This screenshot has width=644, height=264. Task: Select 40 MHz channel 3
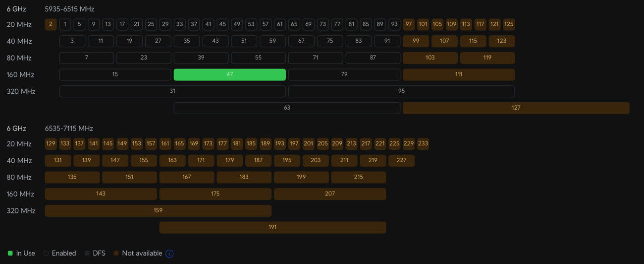[x=72, y=41]
